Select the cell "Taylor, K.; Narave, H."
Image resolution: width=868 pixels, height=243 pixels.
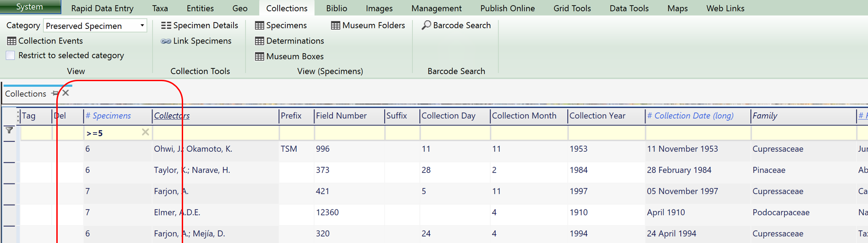(215, 170)
